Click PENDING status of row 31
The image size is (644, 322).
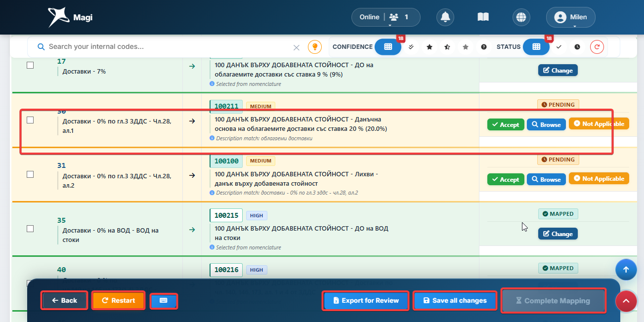pos(558,160)
